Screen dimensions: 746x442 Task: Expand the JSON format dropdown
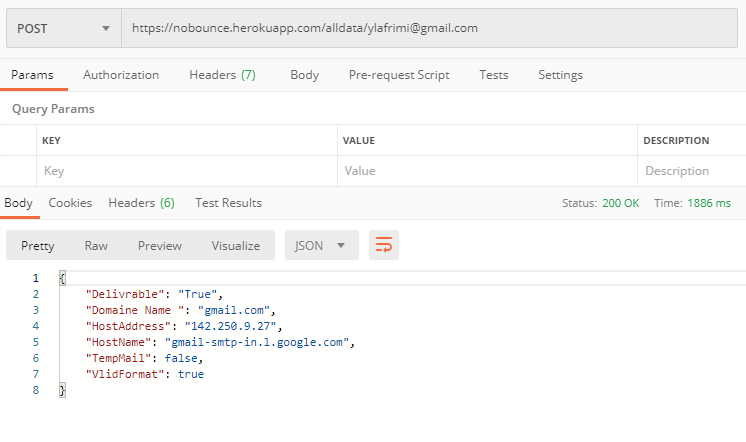click(x=322, y=245)
